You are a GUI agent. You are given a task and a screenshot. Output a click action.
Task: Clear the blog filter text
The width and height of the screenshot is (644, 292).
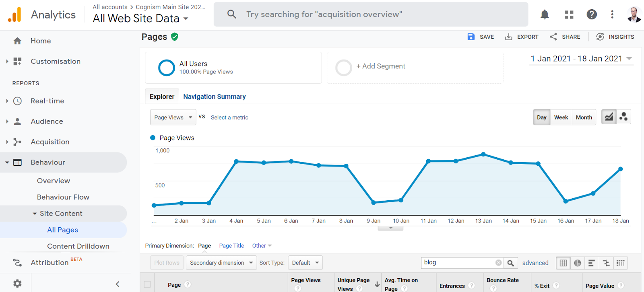click(x=498, y=263)
